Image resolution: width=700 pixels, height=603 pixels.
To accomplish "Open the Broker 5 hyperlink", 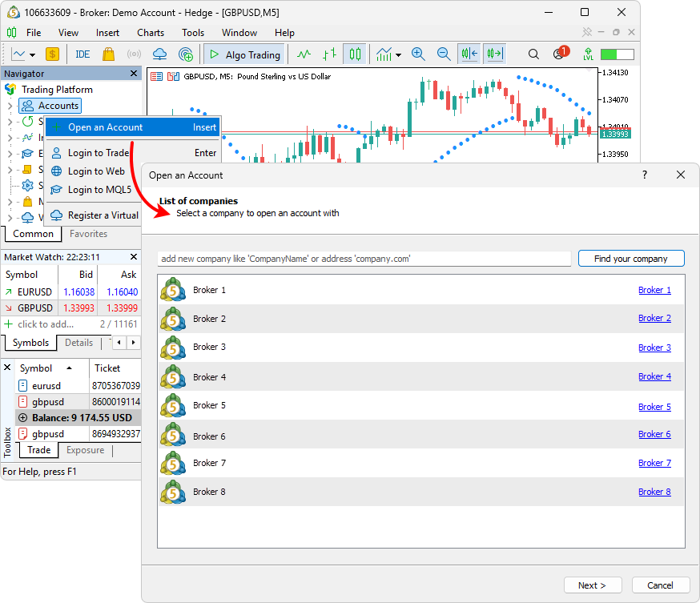I will pos(654,407).
